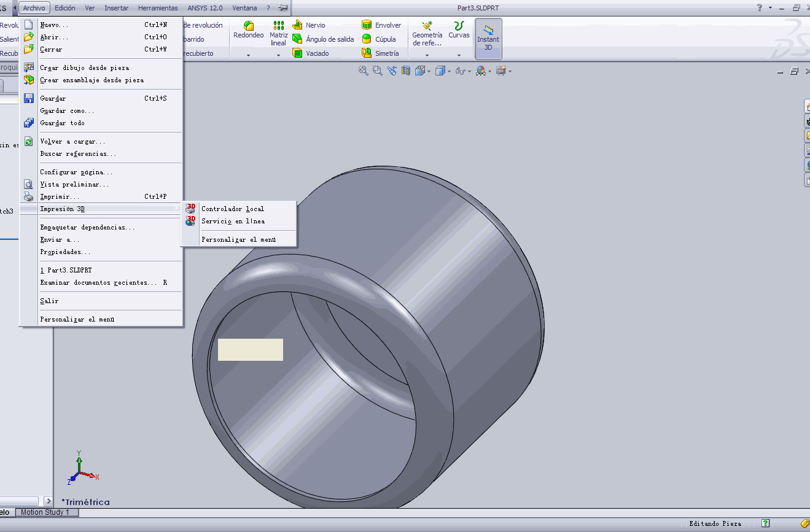Open the ANSYS 12.0 menu
The image size is (810, 532).
tap(205, 8)
